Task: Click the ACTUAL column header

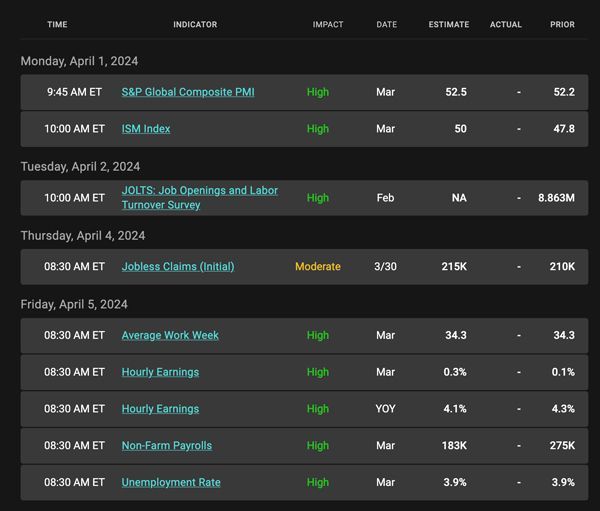Action: pos(505,24)
